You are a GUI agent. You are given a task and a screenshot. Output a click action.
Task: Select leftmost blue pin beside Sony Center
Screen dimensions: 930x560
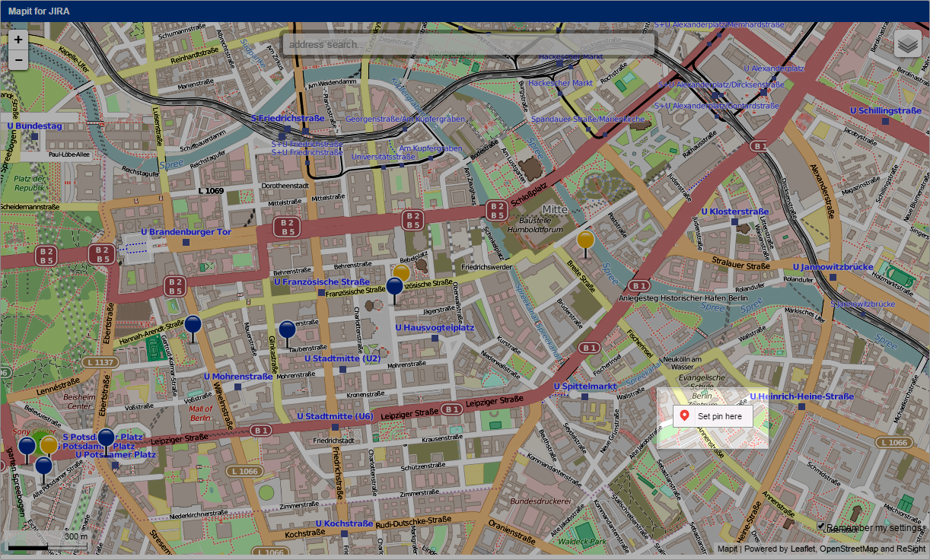27,447
